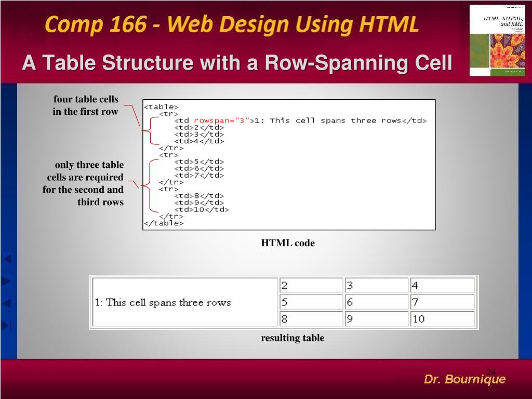
Task: Select the 'A Table Structure with a Row-Spanning Cell' title
Action: 237,62
